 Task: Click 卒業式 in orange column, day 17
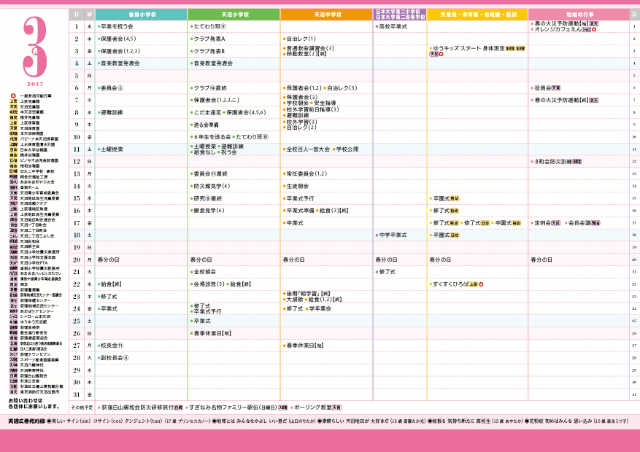(295, 223)
